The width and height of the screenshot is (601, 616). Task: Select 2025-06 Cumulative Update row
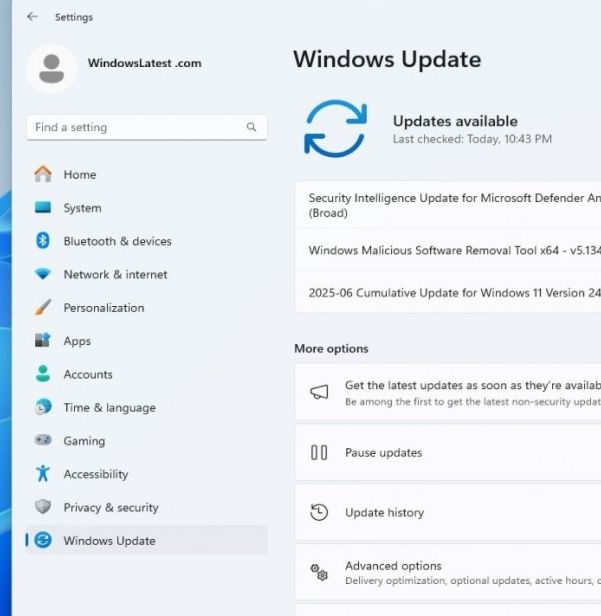coord(448,293)
